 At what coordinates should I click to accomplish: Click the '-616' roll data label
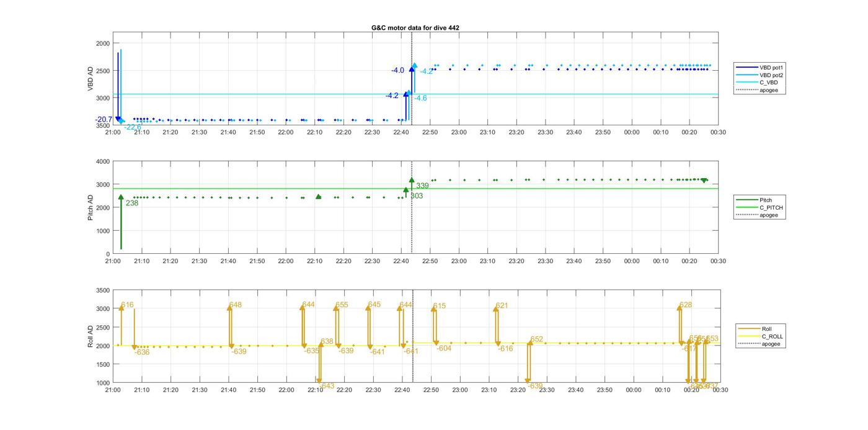(506, 349)
